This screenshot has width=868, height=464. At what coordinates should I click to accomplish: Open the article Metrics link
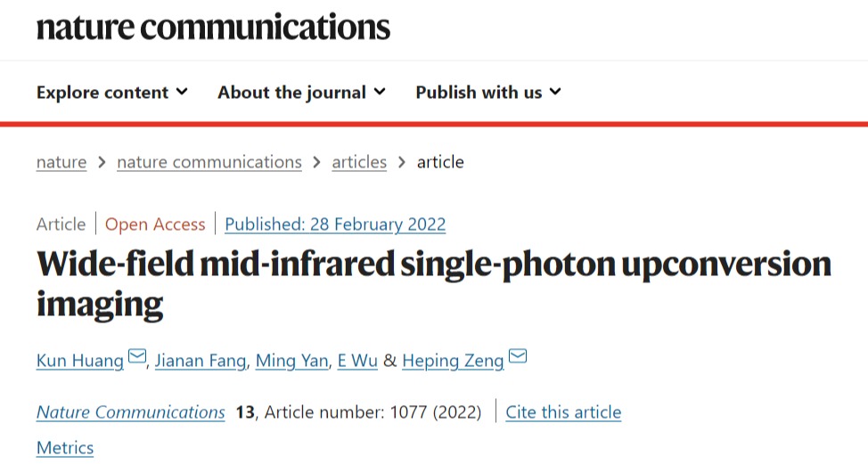point(65,448)
